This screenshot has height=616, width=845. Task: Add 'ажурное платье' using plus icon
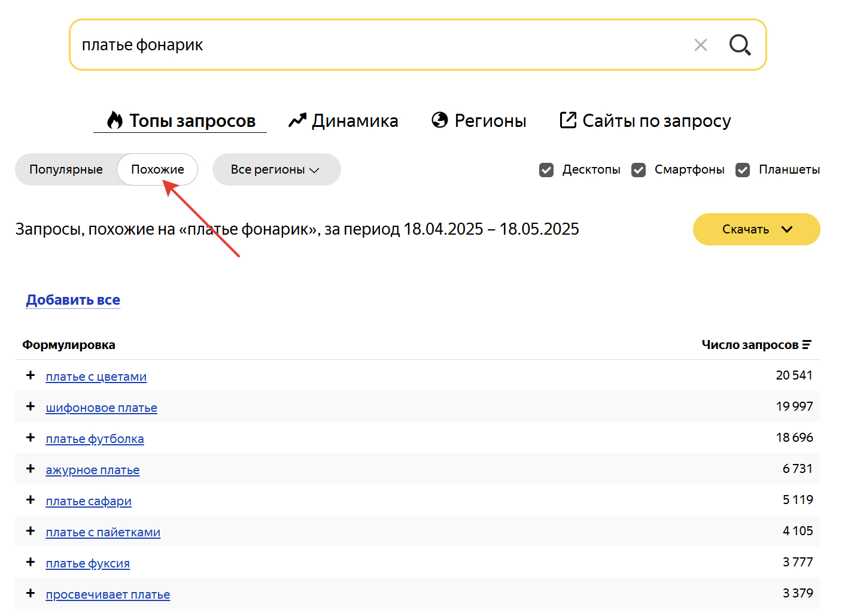(31, 469)
